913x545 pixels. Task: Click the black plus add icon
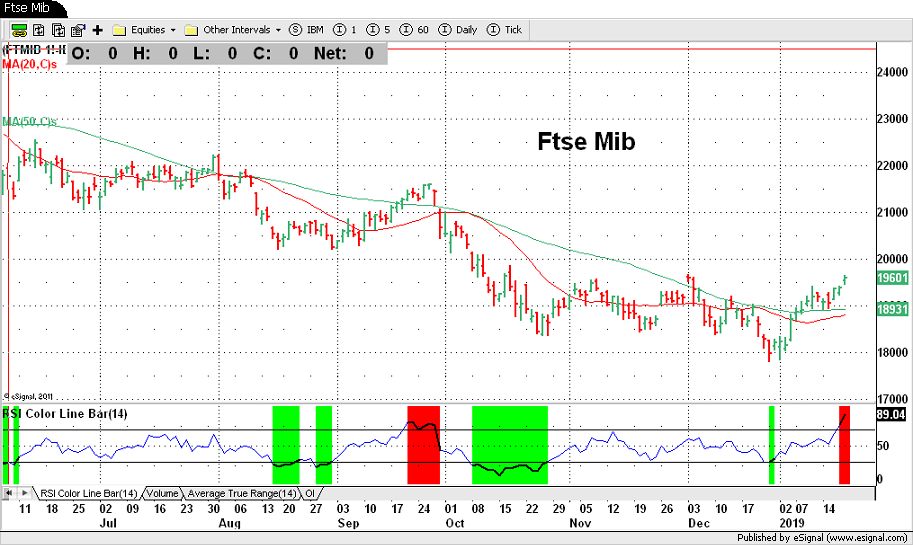tap(98, 30)
